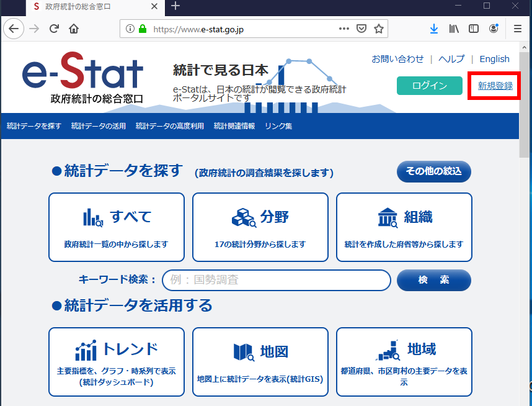The image size is (532, 406).
Task: Open the 統計関連情報 menu
Action: coord(234,126)
